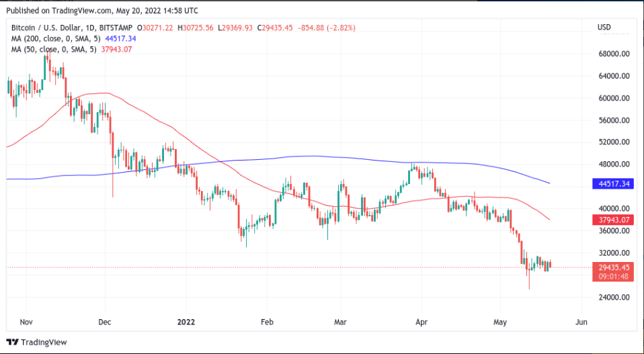
Task: Click the price change -854.88 (-2.82%) text
Action: tap(325, 28)
